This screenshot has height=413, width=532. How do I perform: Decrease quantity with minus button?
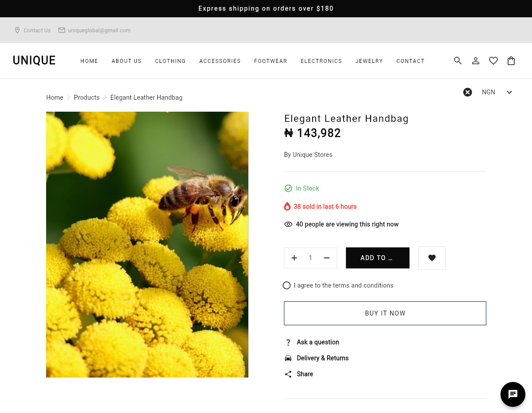pos(327,258)
